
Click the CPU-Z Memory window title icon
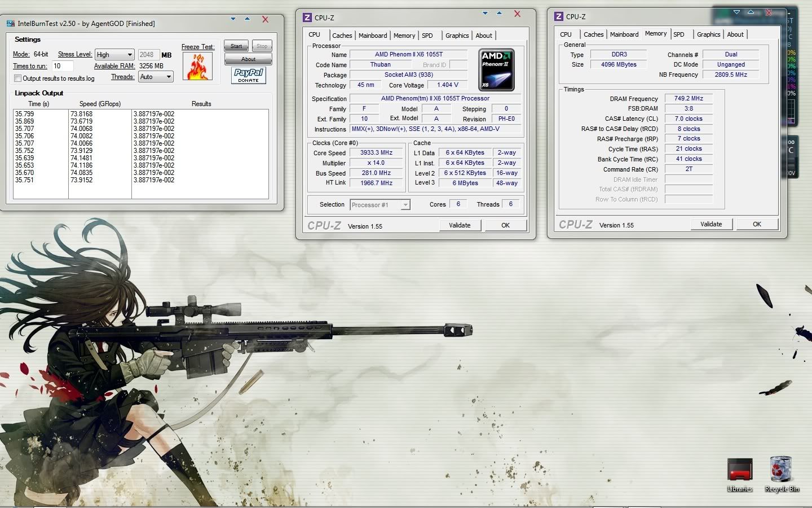click(558, 16)
